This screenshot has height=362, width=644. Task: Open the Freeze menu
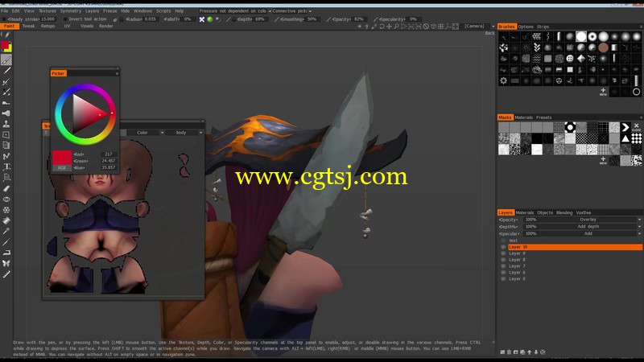[109, 11]
